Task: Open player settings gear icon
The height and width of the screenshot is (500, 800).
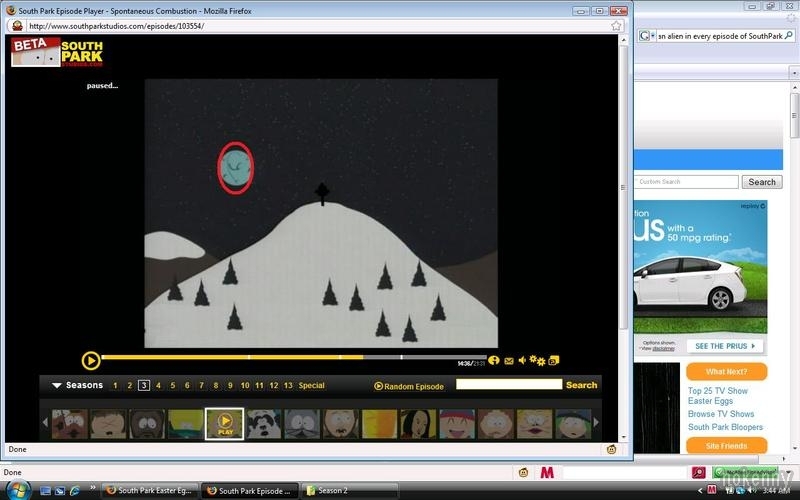Action: coord(537,360)
